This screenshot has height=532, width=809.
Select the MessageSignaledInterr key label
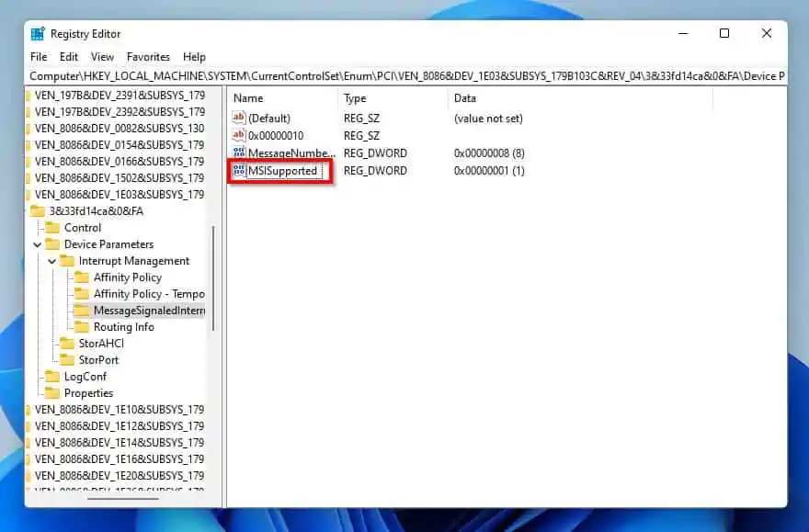click(149, 311)
